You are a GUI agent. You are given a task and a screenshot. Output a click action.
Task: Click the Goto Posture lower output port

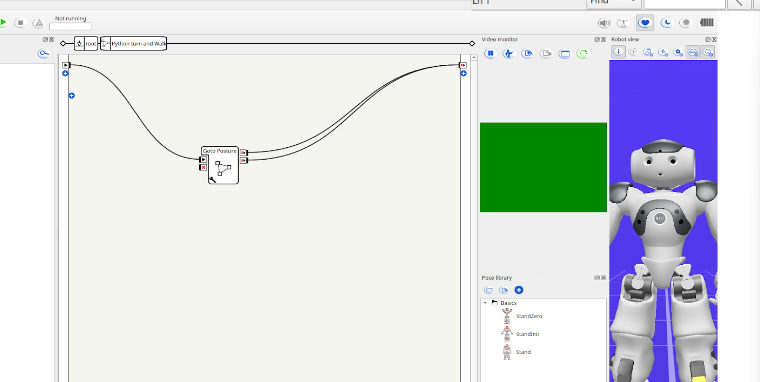pos(244,160)
